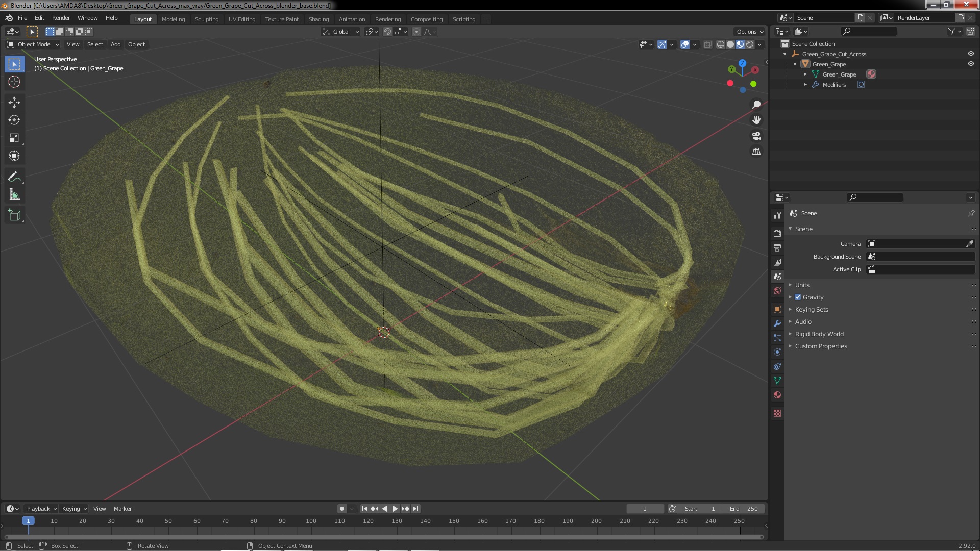Open the Playback dropdown in timeline
This screenshot has height=551, width=980.
coord(41,509)
